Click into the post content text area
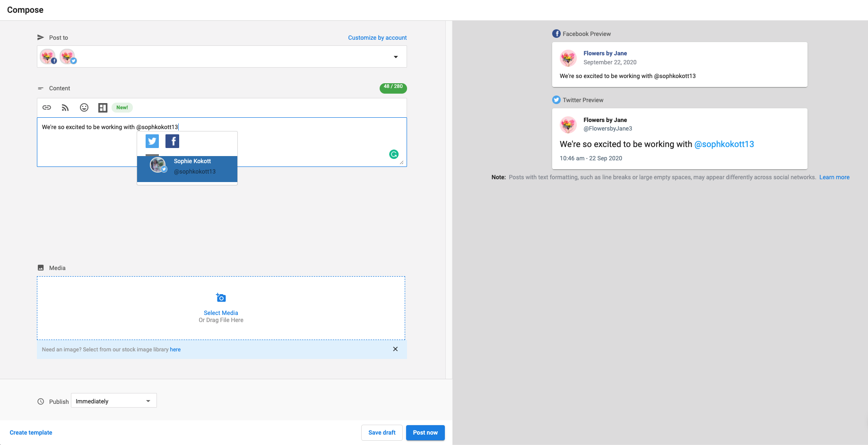The height and width of the screenshot is (445, 868). 222,142
